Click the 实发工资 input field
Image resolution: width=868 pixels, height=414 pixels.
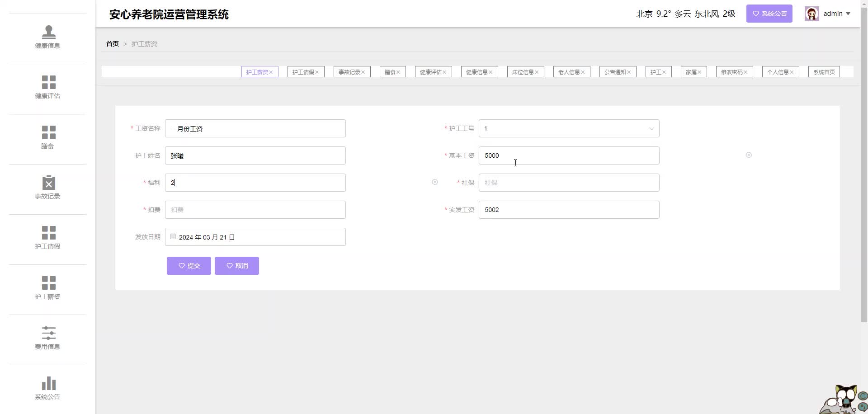tap(569, 210)
